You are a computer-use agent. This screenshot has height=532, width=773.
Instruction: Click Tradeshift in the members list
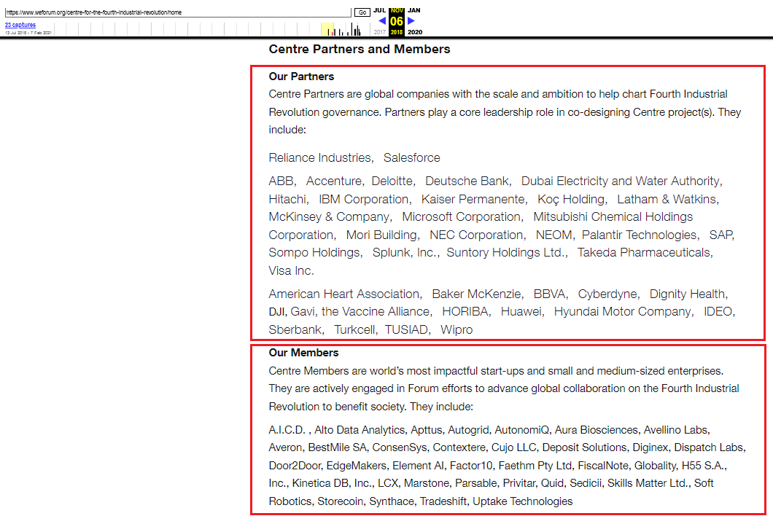pos(443,501)
